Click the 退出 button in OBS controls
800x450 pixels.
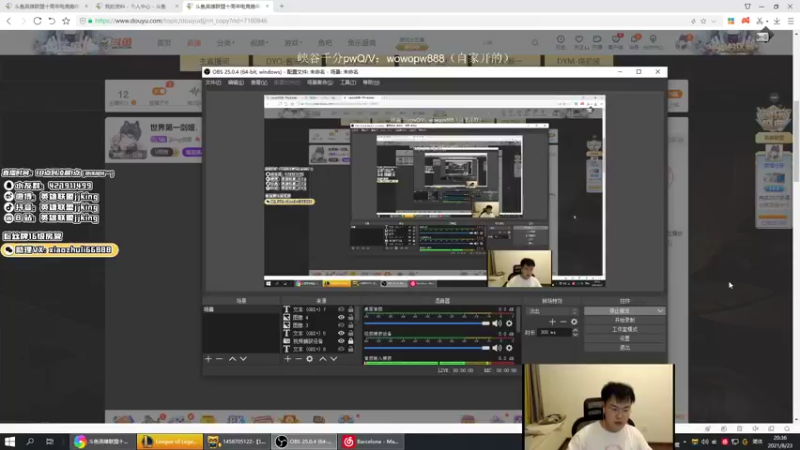coord(624,347)
